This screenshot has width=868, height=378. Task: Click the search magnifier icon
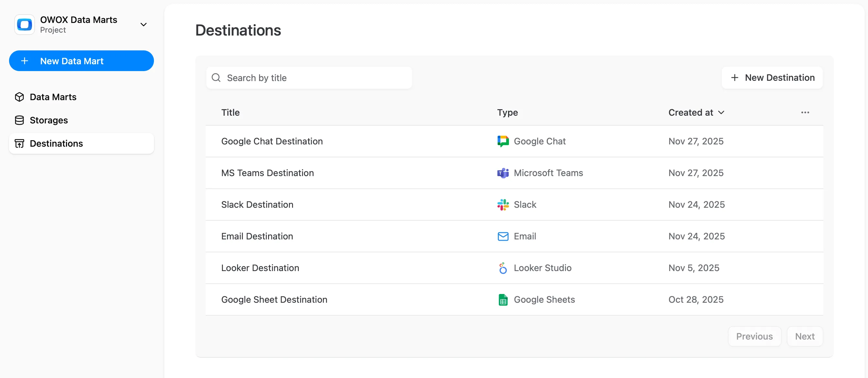(216, 78)
